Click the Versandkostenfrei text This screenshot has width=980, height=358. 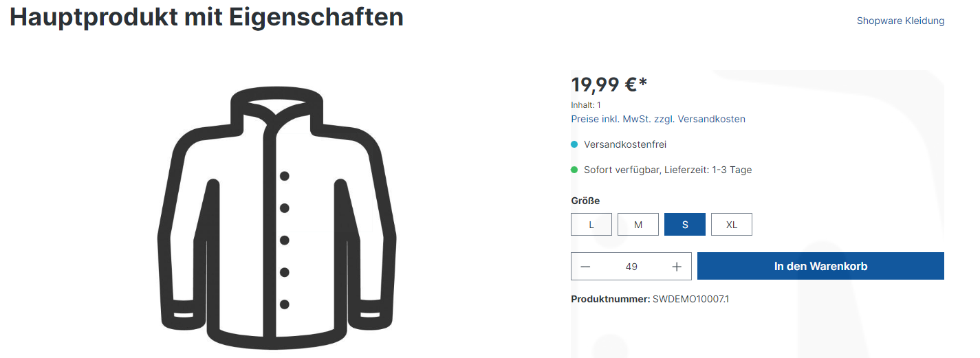click(625, 144)
